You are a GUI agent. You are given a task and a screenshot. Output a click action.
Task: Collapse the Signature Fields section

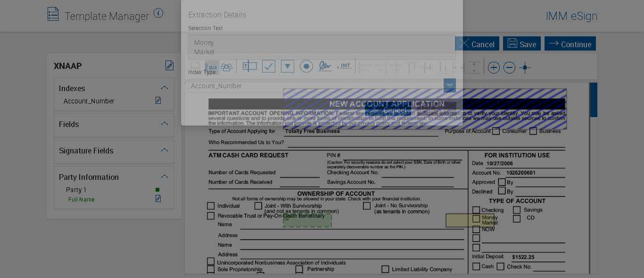click(165, 150)
